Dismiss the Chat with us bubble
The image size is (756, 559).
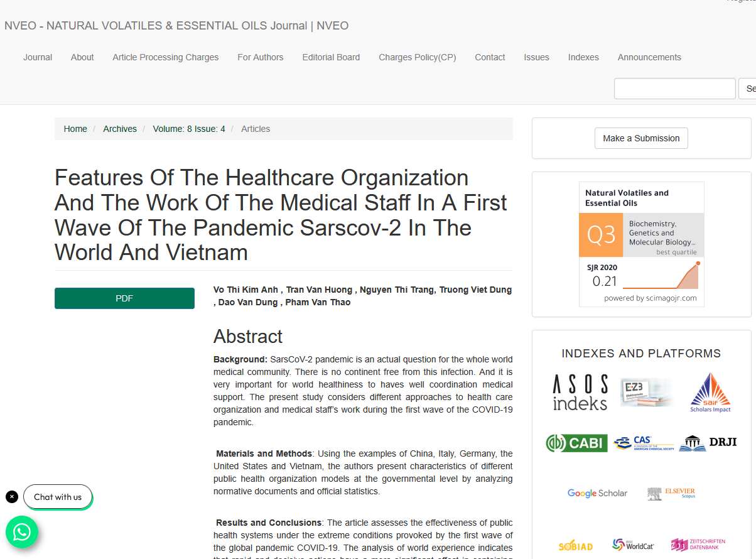pos(12,497)
